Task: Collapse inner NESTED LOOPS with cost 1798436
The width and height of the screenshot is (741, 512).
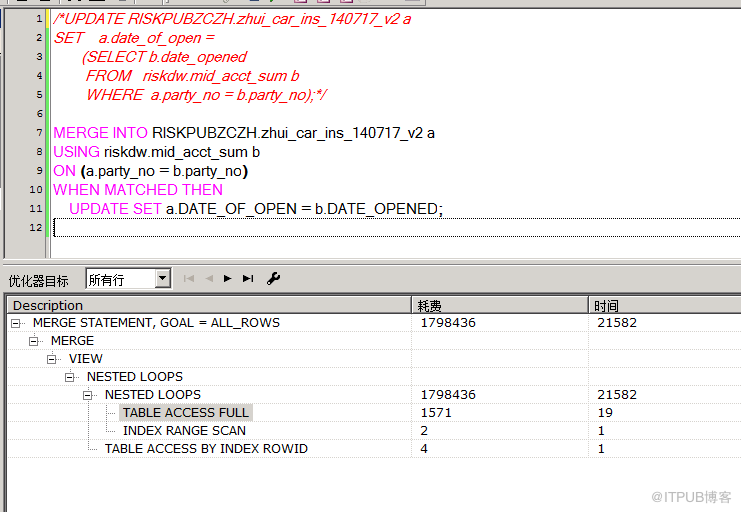Action: click(87, 395)
